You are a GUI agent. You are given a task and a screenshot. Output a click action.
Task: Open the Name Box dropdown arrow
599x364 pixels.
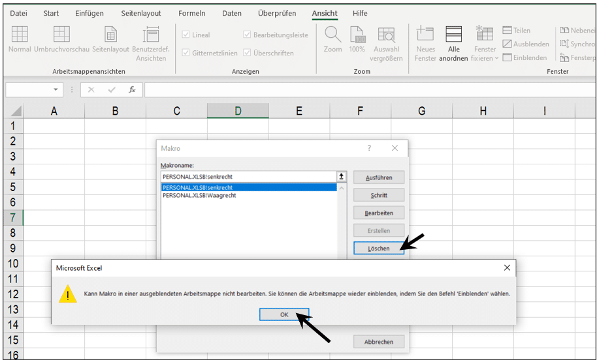pos(56,90)
